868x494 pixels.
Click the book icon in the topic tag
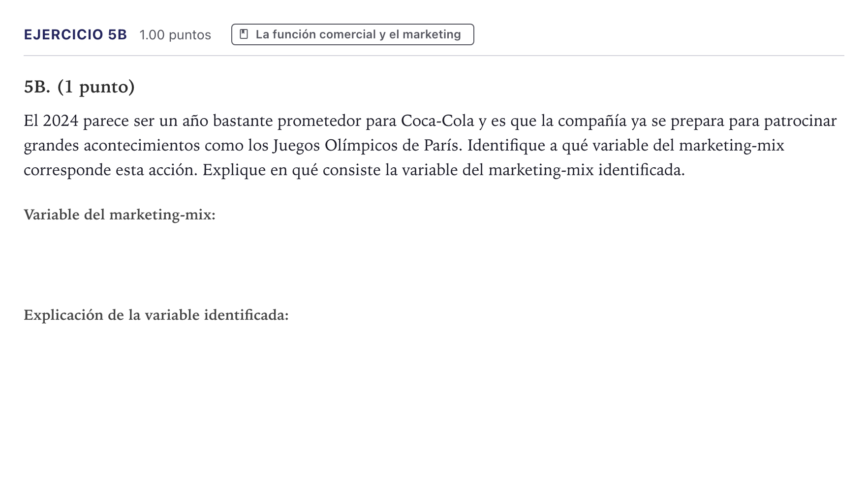(x=244, y=34)
